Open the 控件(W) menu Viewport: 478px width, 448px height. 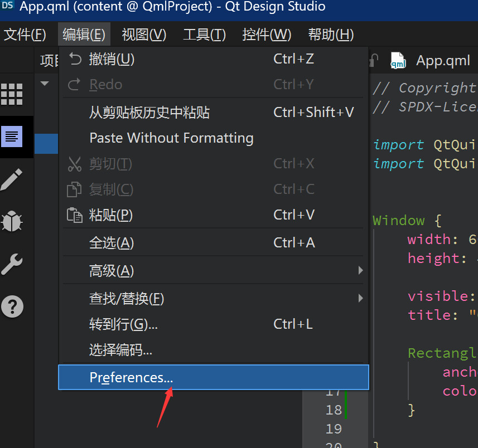point(267,34)
